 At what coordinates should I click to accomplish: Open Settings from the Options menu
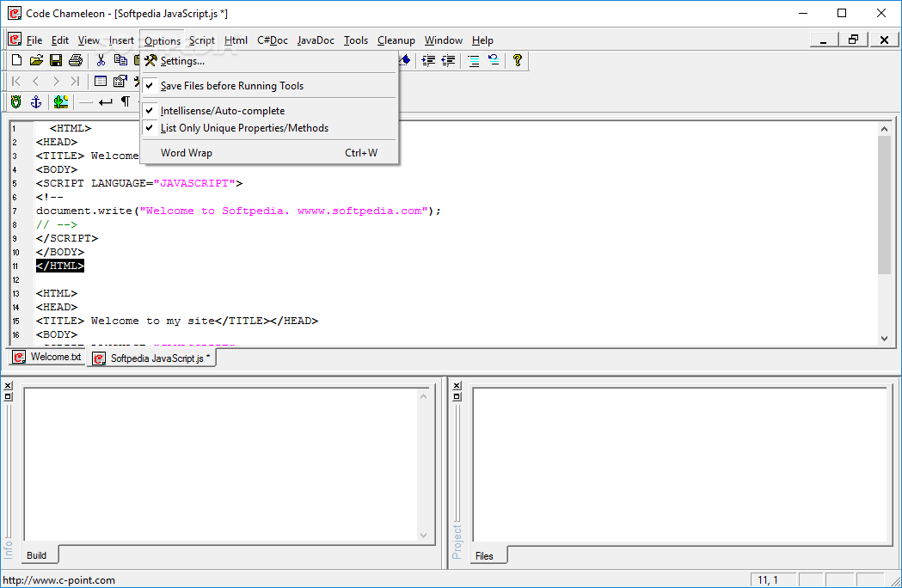tap(269, 61)
